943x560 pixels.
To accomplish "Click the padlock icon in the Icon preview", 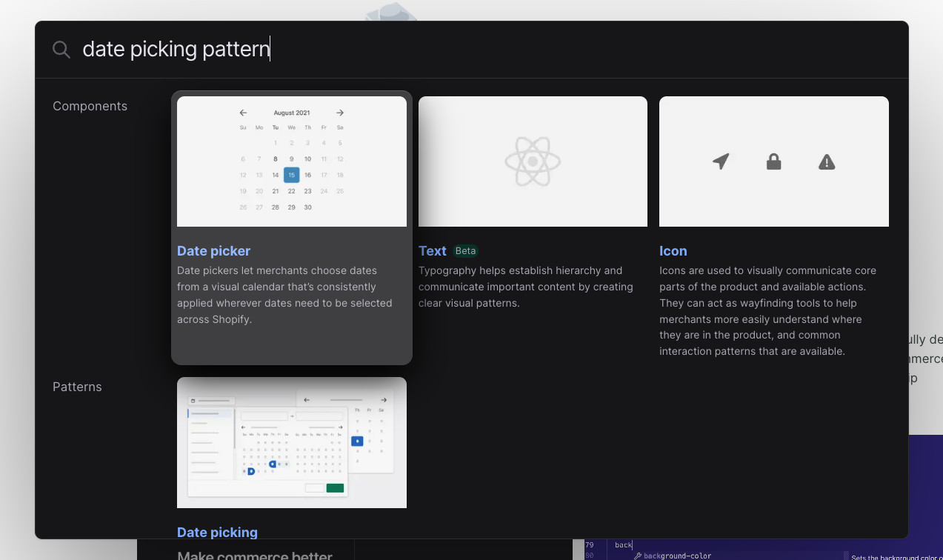I will tap(773, 161).
